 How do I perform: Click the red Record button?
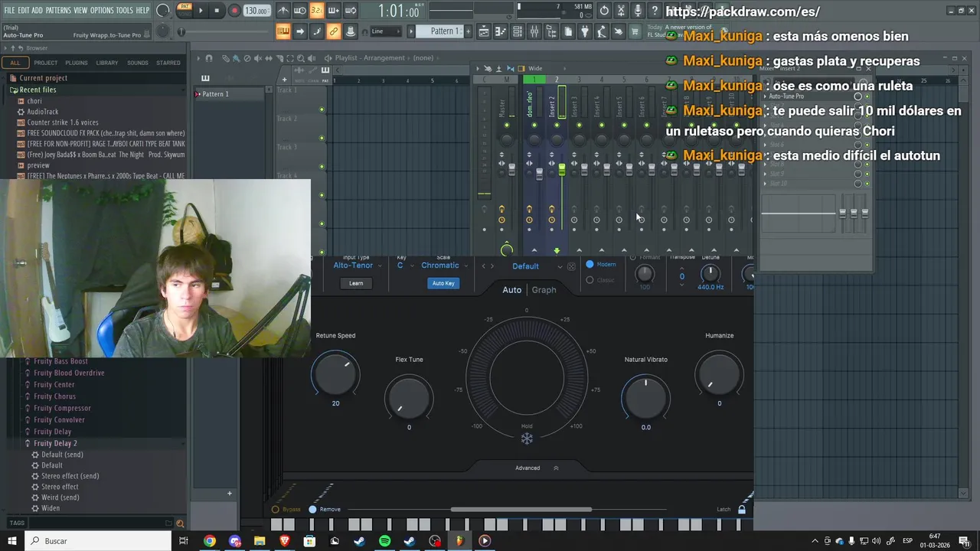click(x=234, y=11)
